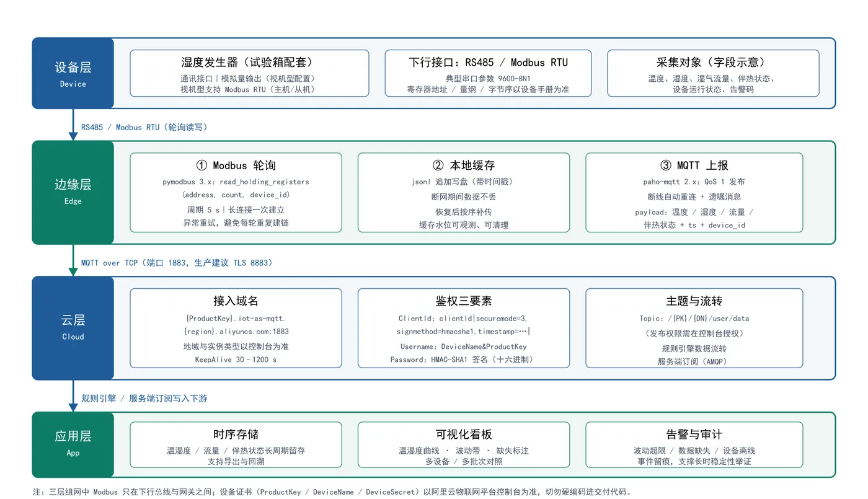
Task: Click the text 典型串口参数 9600-8N1
Action: click(489, 79)
